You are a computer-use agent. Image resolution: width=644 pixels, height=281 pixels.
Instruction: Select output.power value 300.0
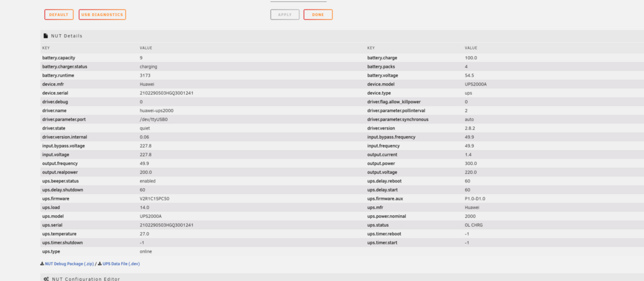[x=471, y=164]
